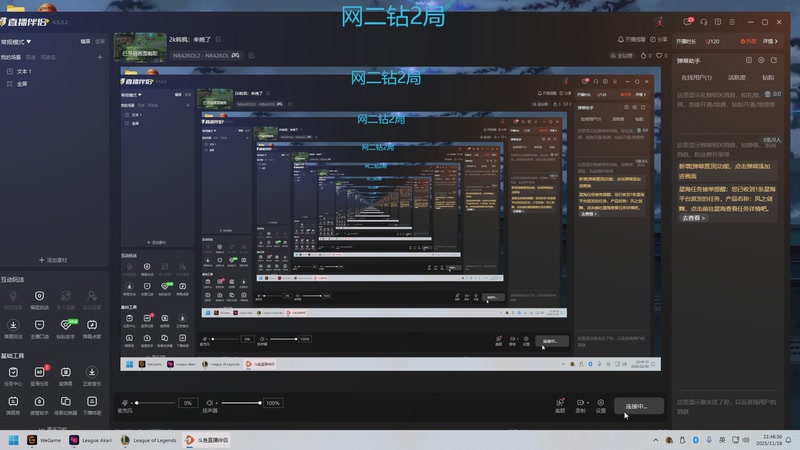800x450 pixels.
Task: Click 弹幕助手 panel refresh/share icon
Action: [x=774, y=60]
